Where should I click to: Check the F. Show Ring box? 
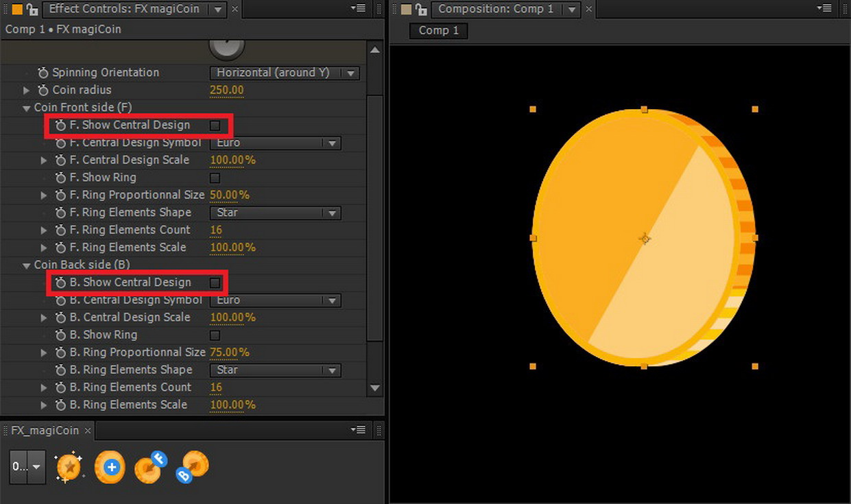click(x=215, y=177)
